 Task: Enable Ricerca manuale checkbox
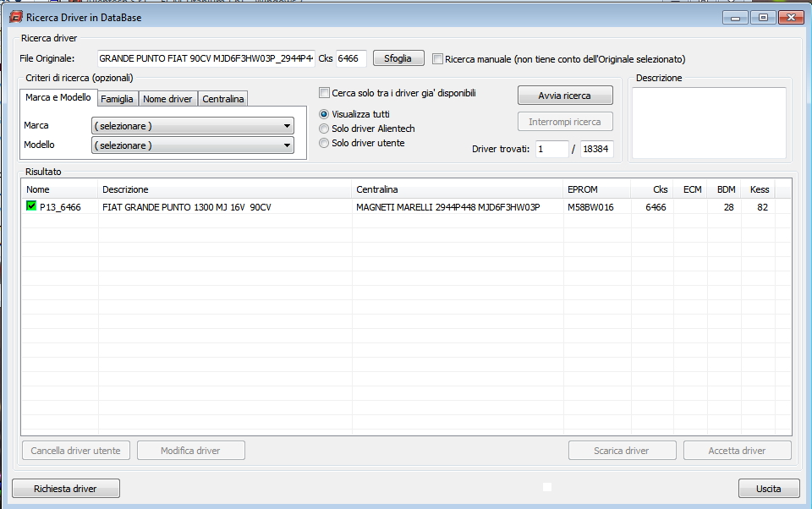point(437,59)
